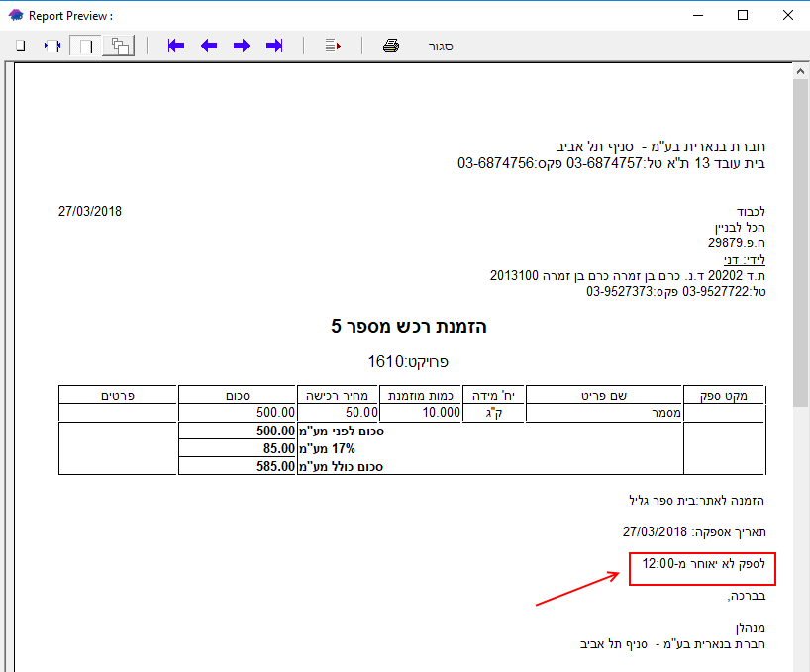
Task: Click the project line פרויקט:1610
Action: pyautogui.click(x=408, y=362)
